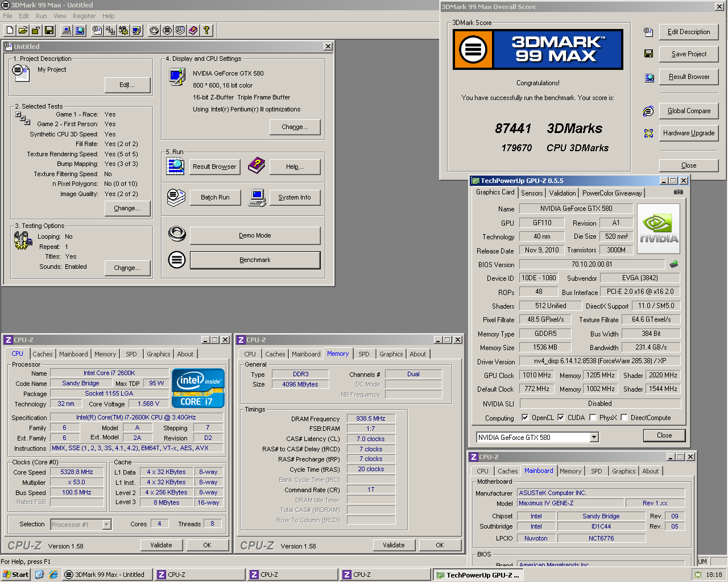728x582 pixels.
Task: Click the Demo Mode ring toolbar icon
Action: click(x=154, y=30)
